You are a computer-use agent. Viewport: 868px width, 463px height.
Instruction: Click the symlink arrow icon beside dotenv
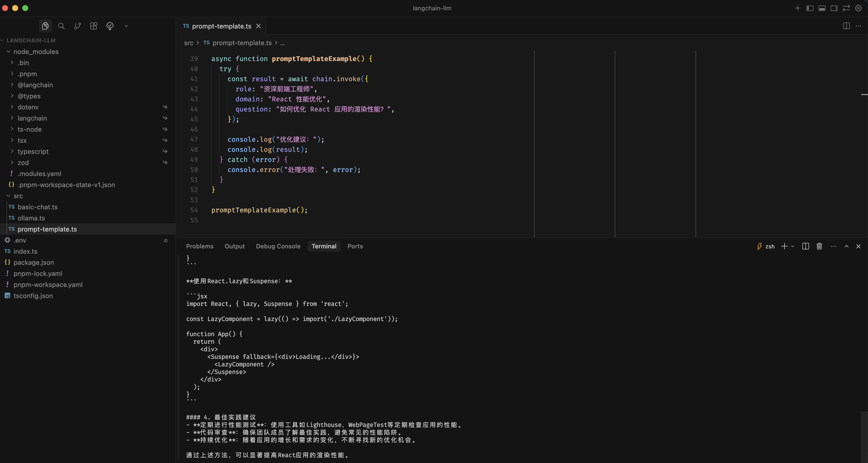pos(165,107)
